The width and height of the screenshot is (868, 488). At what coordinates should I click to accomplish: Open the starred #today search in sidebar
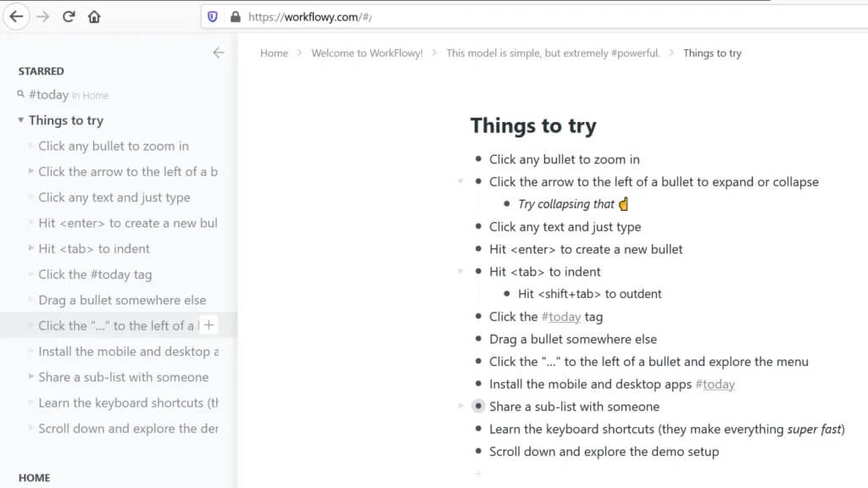tap(49, 95)
